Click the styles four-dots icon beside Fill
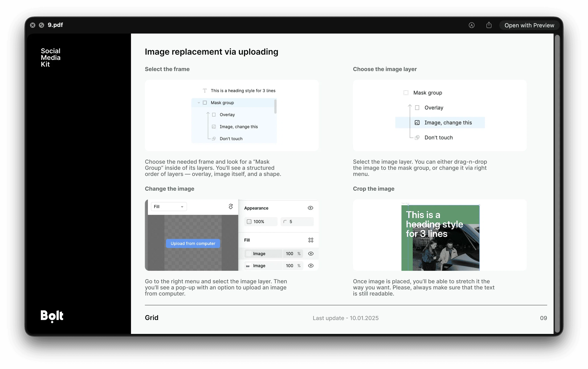Viewport: 588px width, 369px height. [x=311, y=240]
